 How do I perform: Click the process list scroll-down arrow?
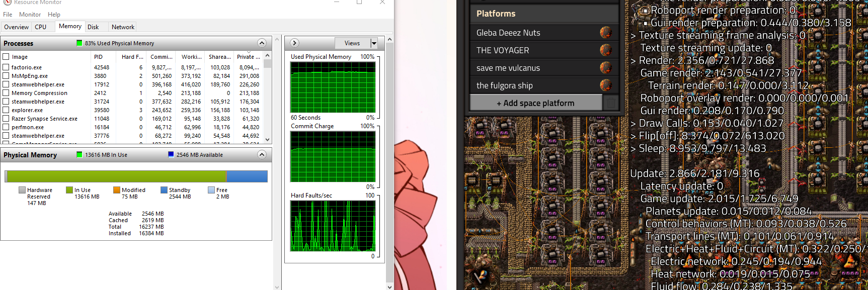pyautogui.click(x=268, y=140)
